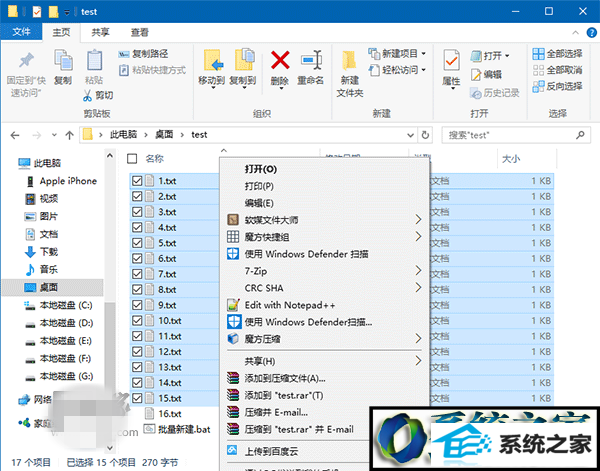Click the Delete (删除) red X icon

[x=280, y=60]
